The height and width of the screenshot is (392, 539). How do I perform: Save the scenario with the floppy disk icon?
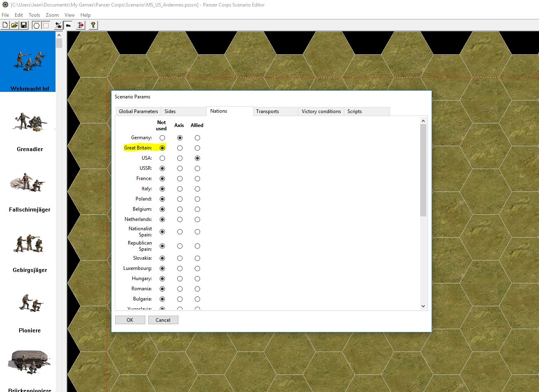(x=24, y=25)
